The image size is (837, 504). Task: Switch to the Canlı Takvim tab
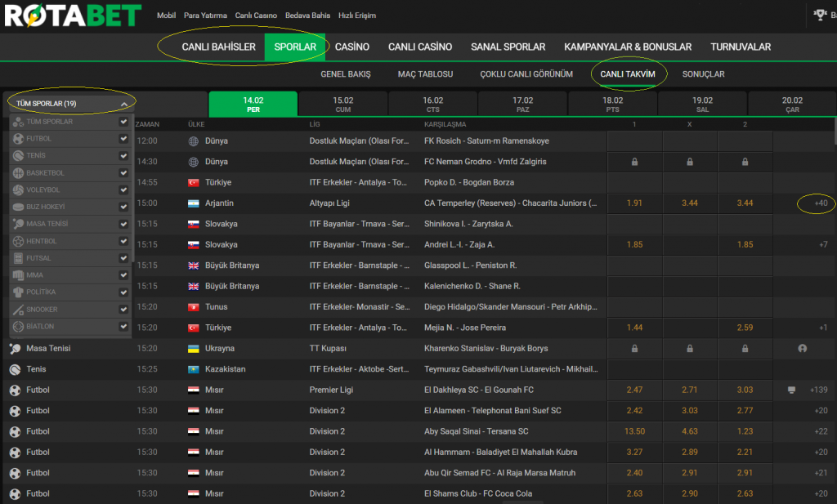point(627,74)
